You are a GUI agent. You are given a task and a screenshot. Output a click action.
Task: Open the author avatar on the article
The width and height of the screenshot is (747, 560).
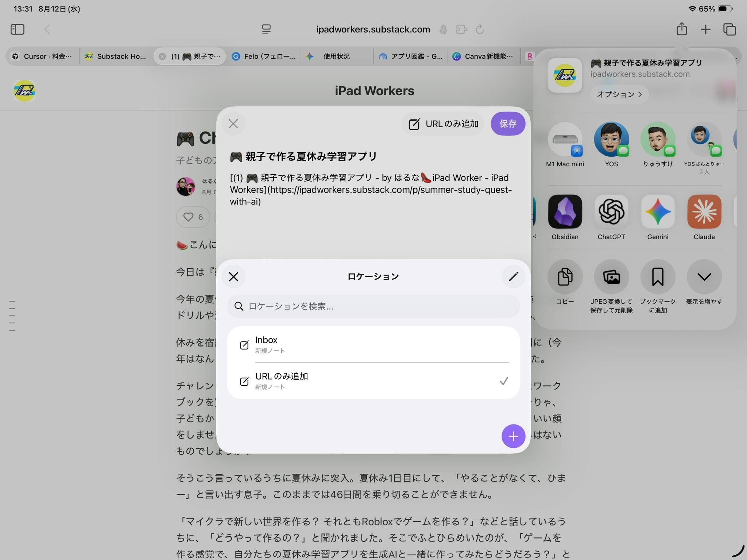[186, 186]
